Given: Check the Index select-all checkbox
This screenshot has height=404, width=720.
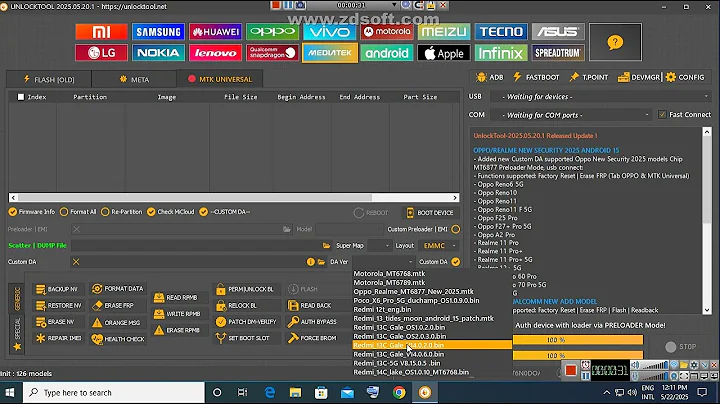Looking at the screenshot, I should click(21, 97).
